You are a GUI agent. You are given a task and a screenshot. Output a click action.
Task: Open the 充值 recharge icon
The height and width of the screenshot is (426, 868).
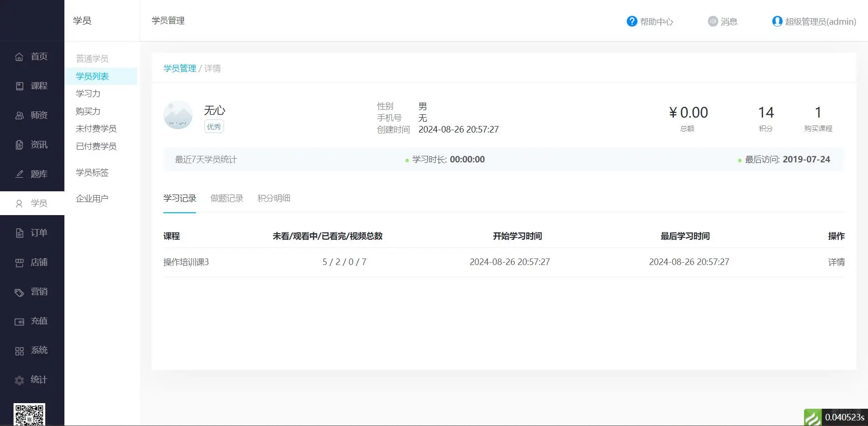[x=19, y=321]
